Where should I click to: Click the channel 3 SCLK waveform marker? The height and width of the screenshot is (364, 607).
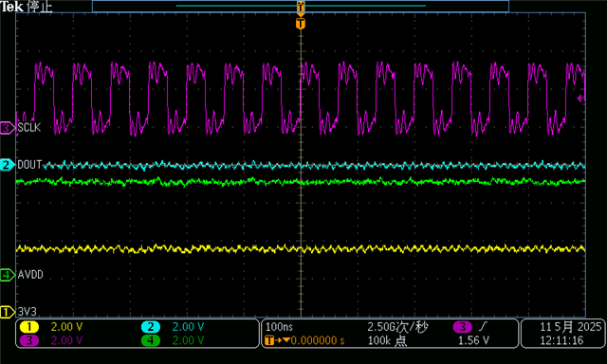8,127
